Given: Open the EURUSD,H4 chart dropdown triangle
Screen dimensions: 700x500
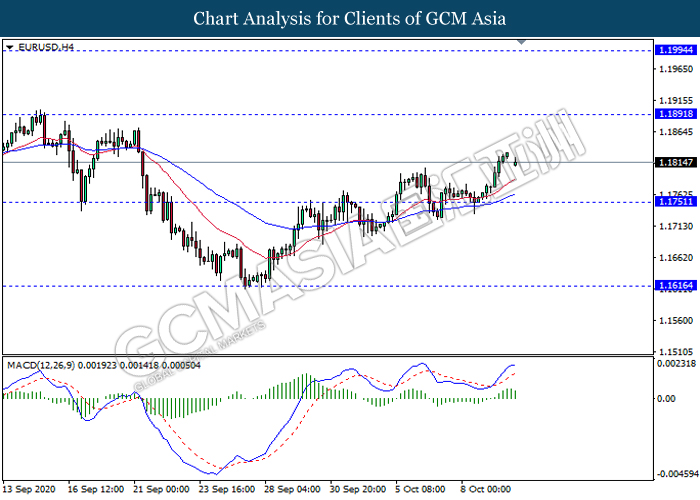Looking at the screenshot, I should pyautogui.click(x=10, y=47).
